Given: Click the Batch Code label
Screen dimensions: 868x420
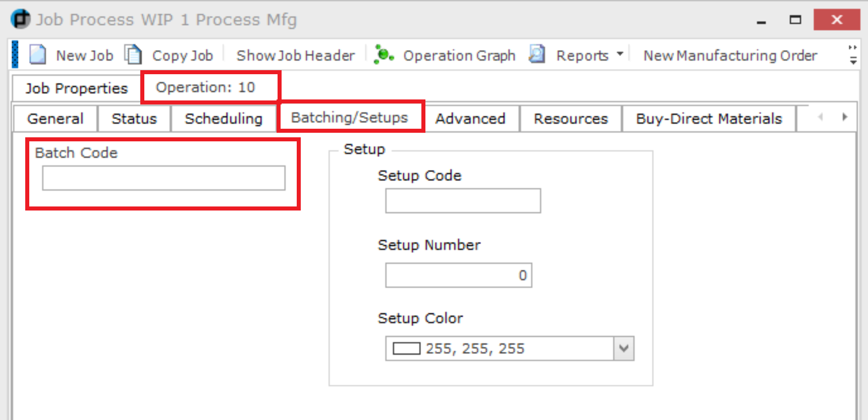Looking at the screenshot, I should coord(76,152).
